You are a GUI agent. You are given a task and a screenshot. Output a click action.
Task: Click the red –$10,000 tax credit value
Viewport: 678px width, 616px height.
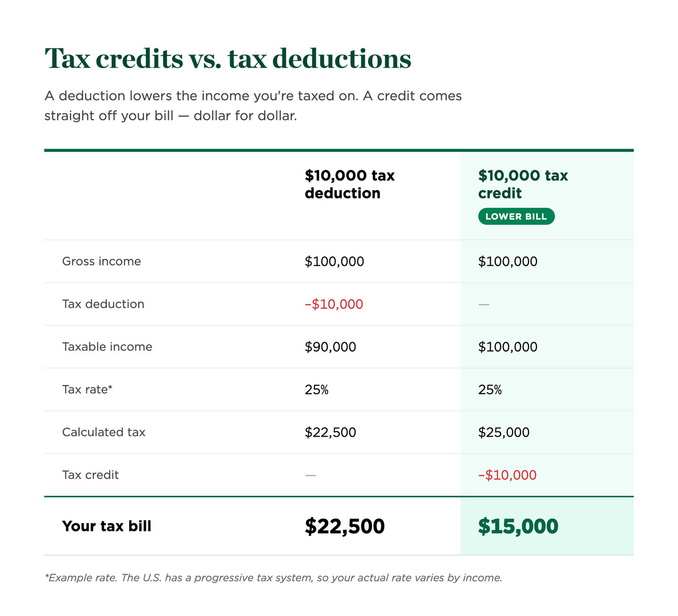508,475
